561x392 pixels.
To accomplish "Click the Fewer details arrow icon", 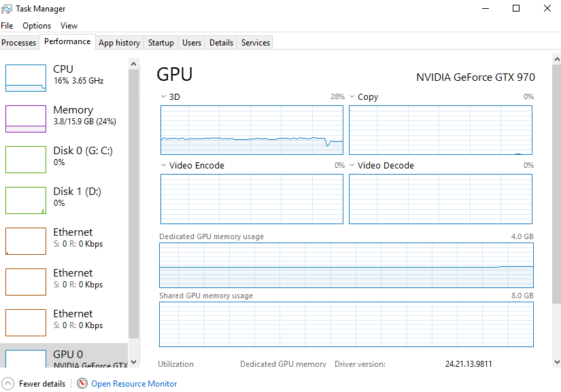I will click(x=7, y=383).
